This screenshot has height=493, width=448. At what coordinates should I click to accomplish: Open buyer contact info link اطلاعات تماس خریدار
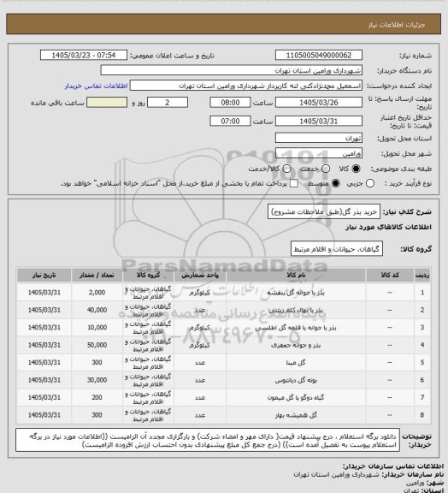coord(96,86)
